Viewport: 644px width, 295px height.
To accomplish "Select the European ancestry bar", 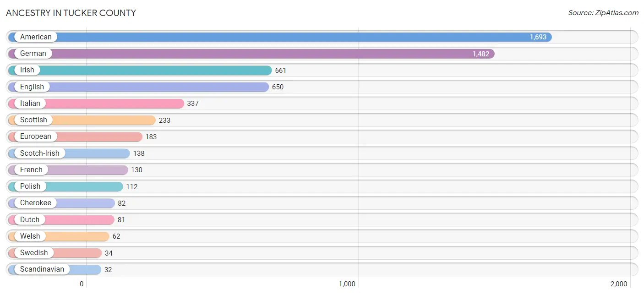I will coord(76,137).
